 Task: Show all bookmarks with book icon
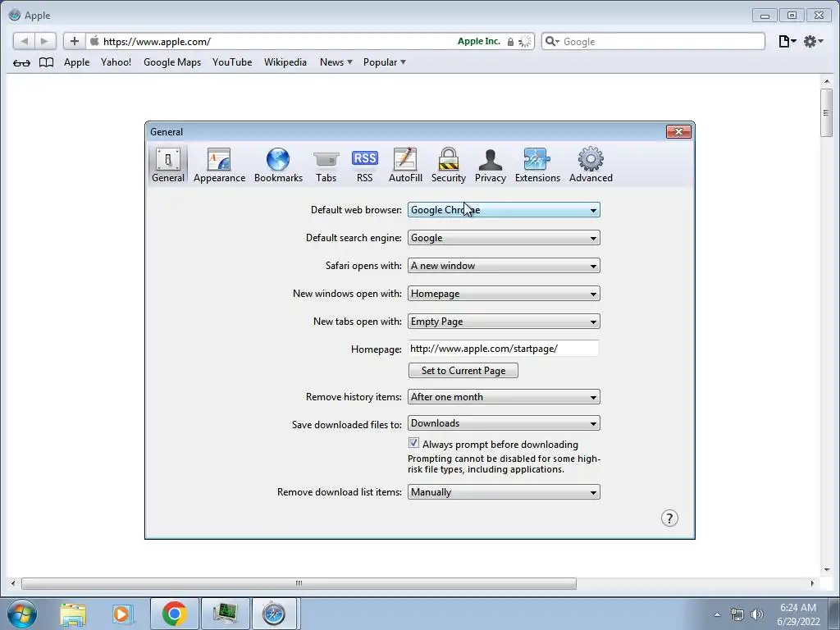pyautogui.click(x=47, y=62)
